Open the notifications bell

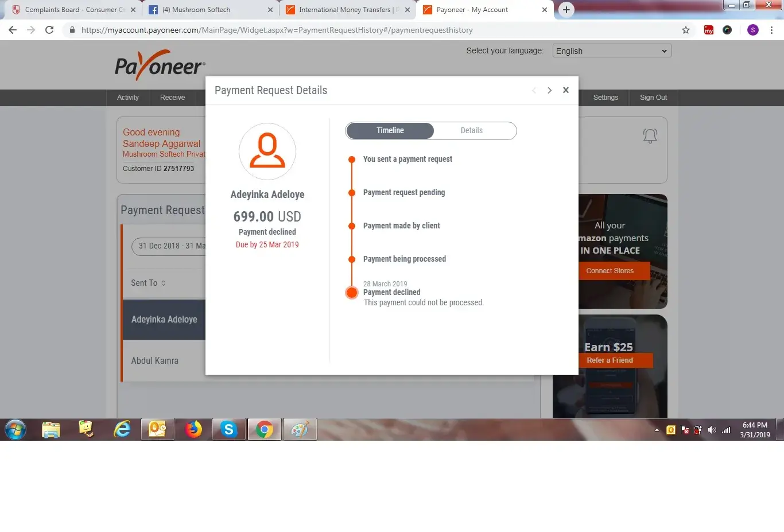pyautogui.click(x=650, y=135)
